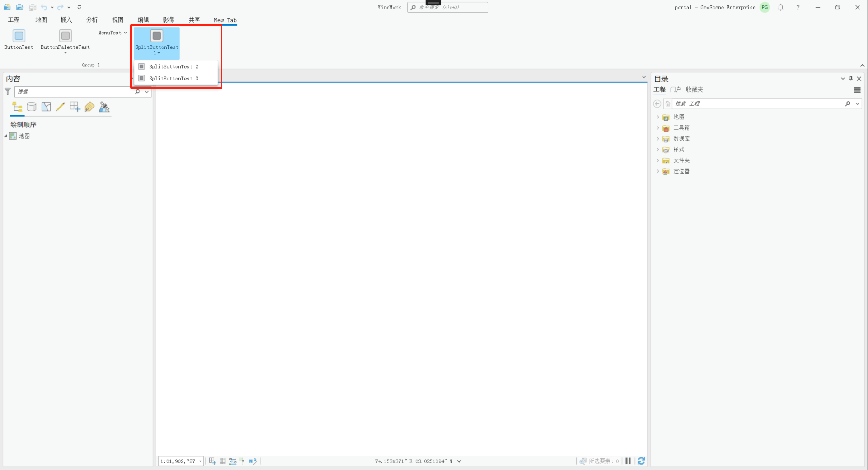868x470 pixels.
Task: Click the New Project icon in quick access toolbar
Action: coord(7,7)
